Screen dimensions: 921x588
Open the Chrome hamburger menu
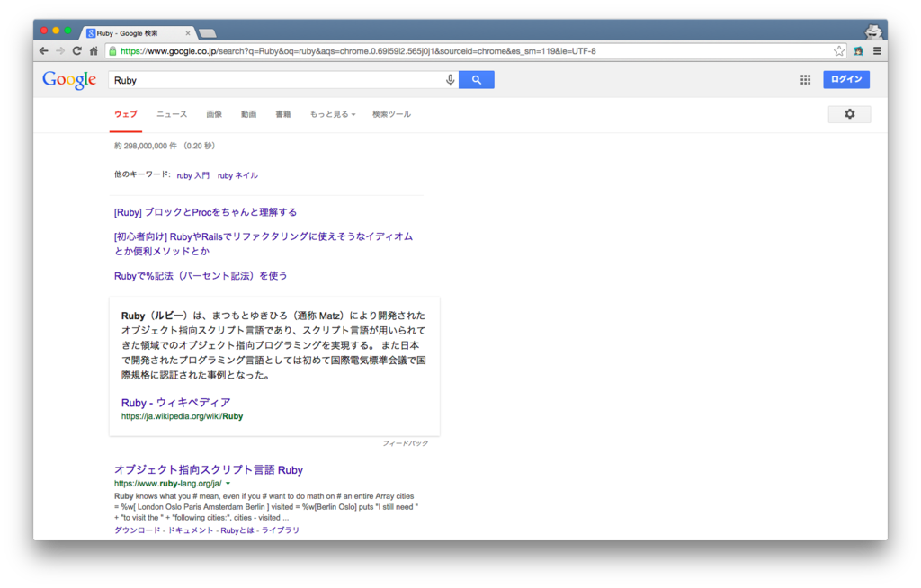click(877, 51)
